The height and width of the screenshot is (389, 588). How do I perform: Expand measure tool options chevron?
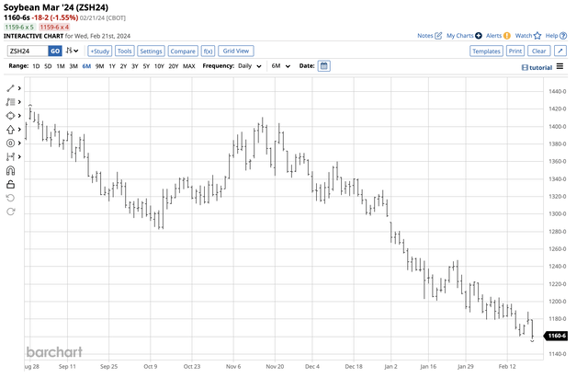(19, 157)
